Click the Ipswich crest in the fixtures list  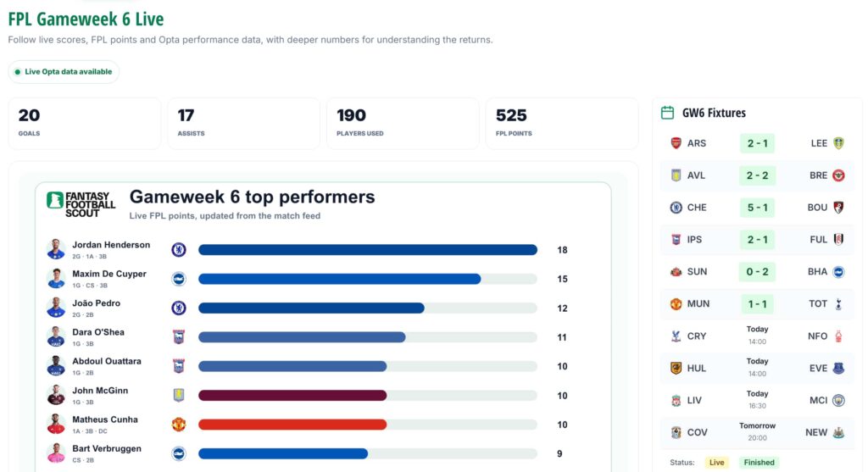[676, 240]
